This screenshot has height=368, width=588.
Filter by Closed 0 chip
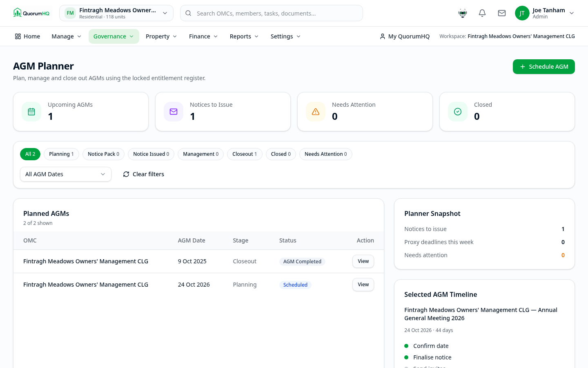(x=281, y=154)
